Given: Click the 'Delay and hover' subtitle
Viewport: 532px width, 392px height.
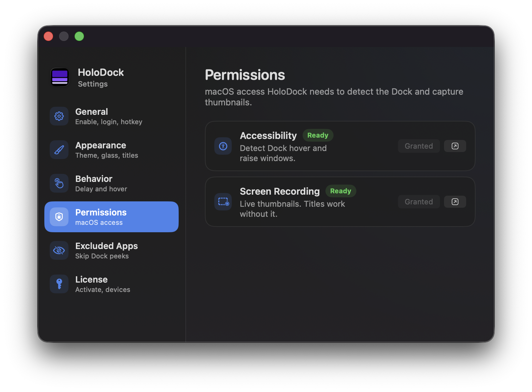Looking at the screenshot, I should pyautogui.click(x=101, y=189).
